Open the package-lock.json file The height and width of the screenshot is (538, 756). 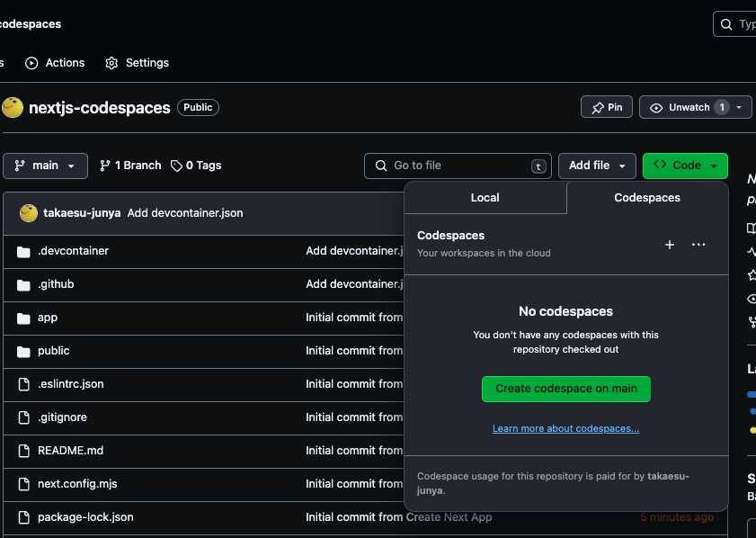point(85,517)
